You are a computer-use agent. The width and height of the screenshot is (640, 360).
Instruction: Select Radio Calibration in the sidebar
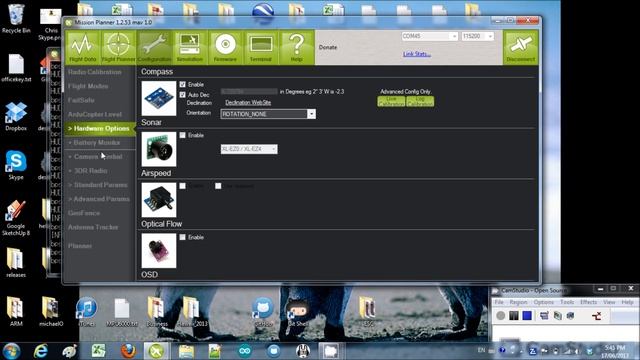[x=95, y=72]
